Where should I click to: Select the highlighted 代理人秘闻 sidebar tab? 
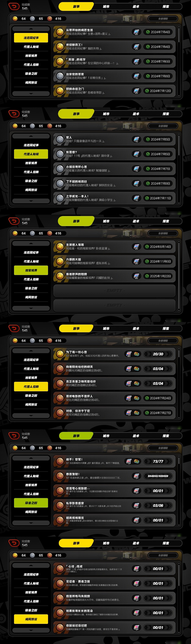(31, 154)
